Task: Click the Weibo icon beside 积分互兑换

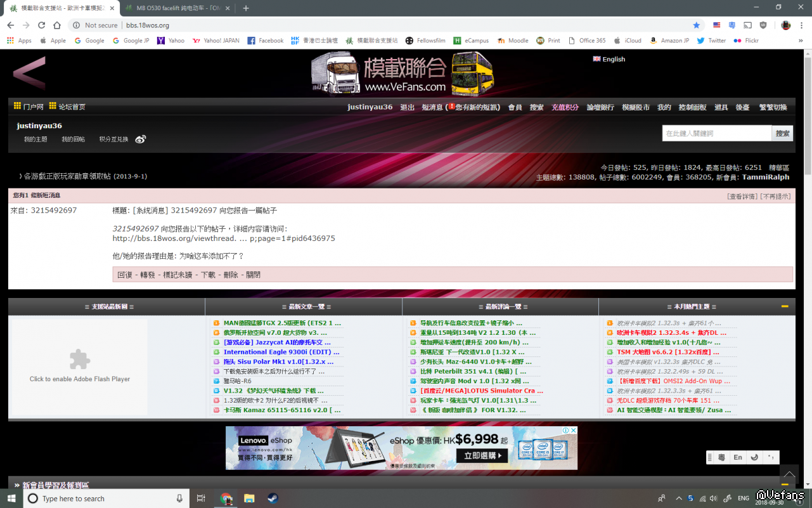Action: [x=141, y=139]
